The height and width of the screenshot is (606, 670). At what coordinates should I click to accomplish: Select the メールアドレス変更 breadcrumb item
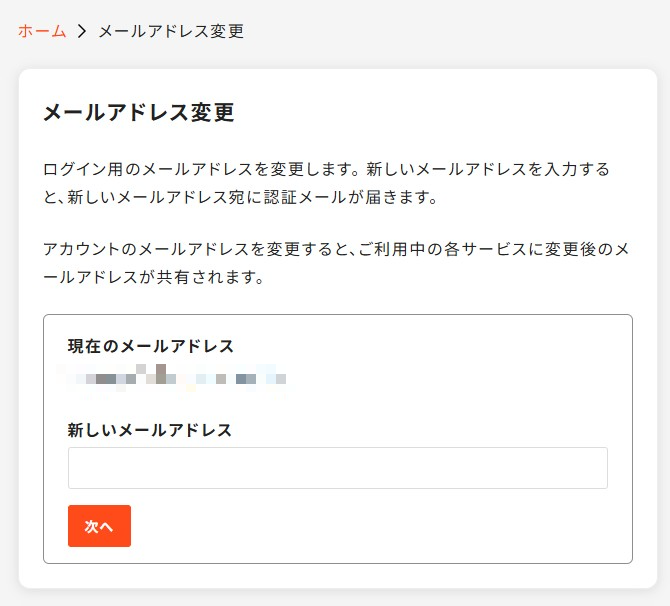tap(171, 31)
